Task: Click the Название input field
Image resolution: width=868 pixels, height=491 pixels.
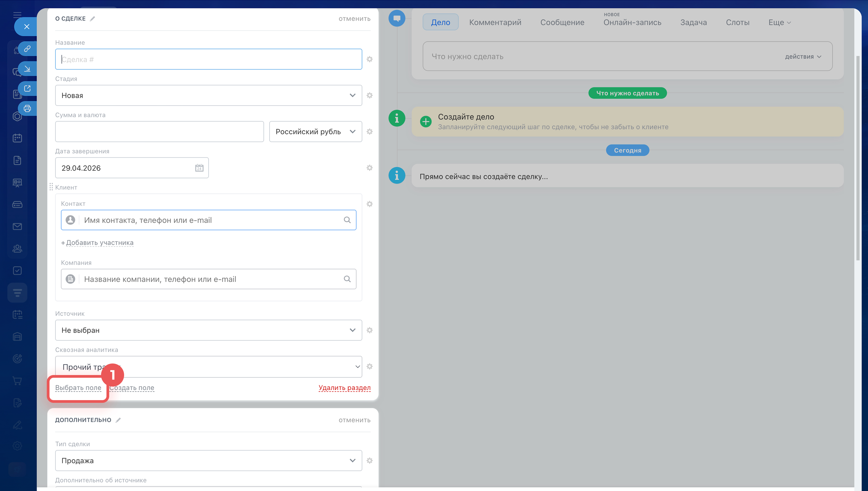Action: (x=208, y=59)
